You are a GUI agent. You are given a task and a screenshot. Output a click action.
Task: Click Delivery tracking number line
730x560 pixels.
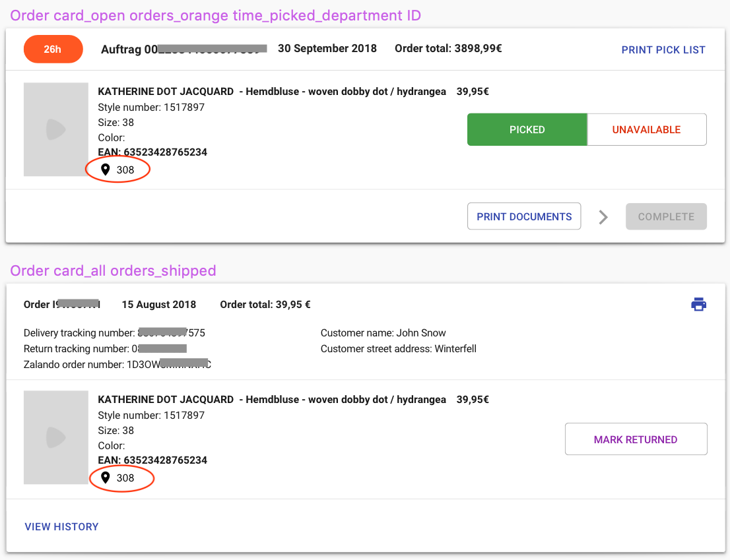pos(115,333)
